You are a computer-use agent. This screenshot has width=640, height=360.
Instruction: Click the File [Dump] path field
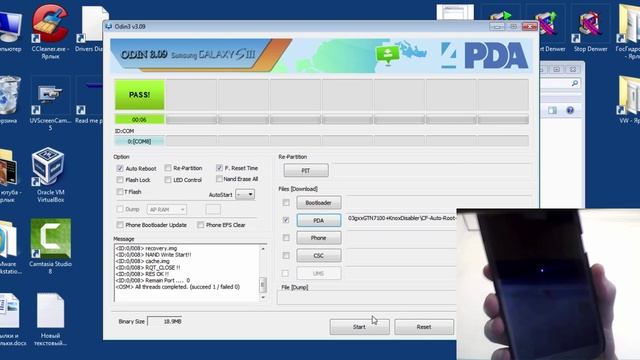coord(367,298)
